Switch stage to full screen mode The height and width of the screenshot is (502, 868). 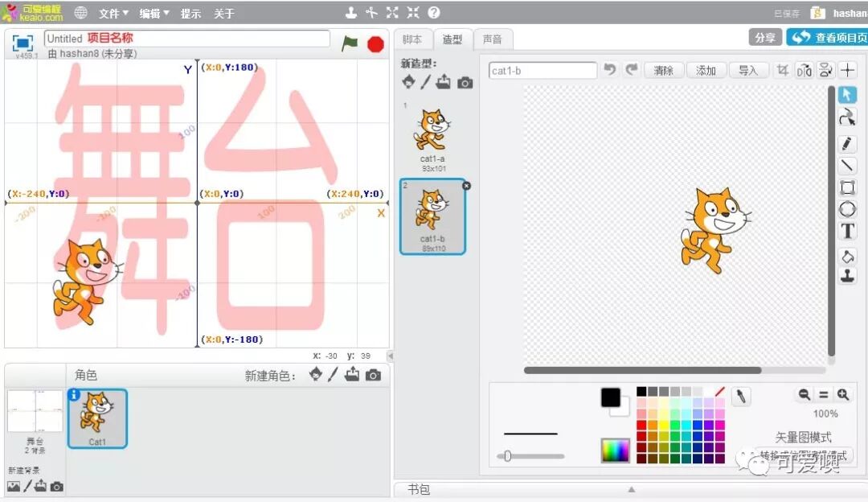point(23,43)
